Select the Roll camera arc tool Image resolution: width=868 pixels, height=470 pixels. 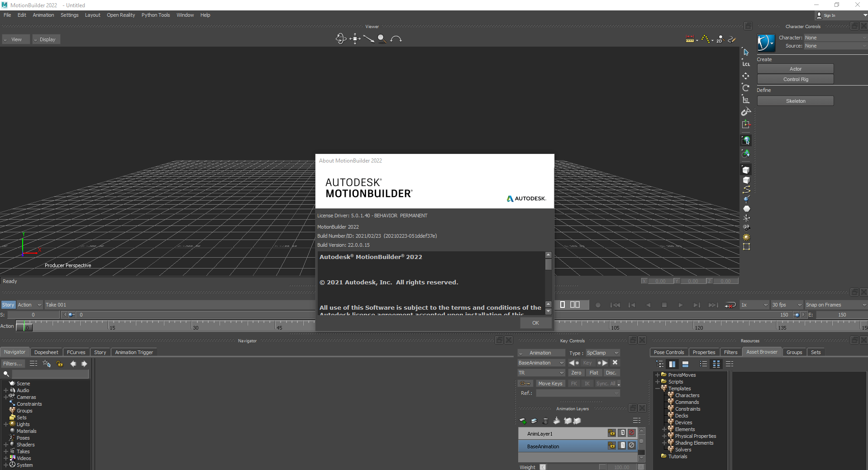[396, 39]
